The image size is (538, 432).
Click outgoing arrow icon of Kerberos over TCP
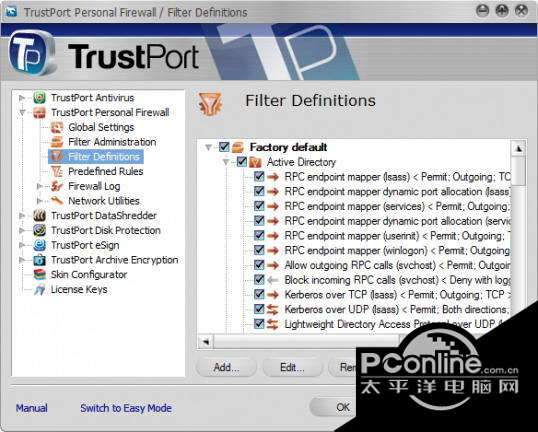[273, 295]
